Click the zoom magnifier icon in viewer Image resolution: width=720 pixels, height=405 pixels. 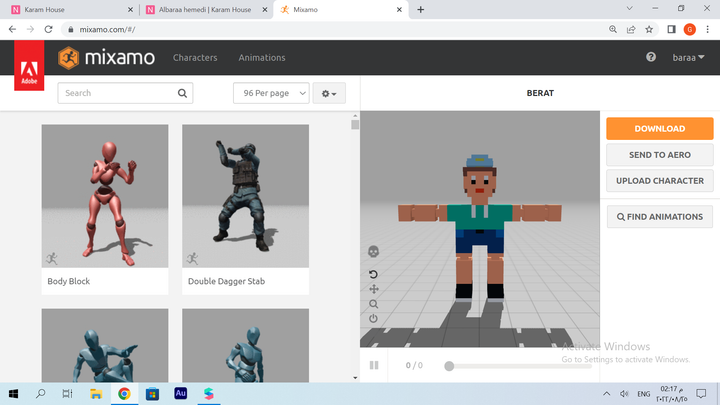(x=373, y=304)
